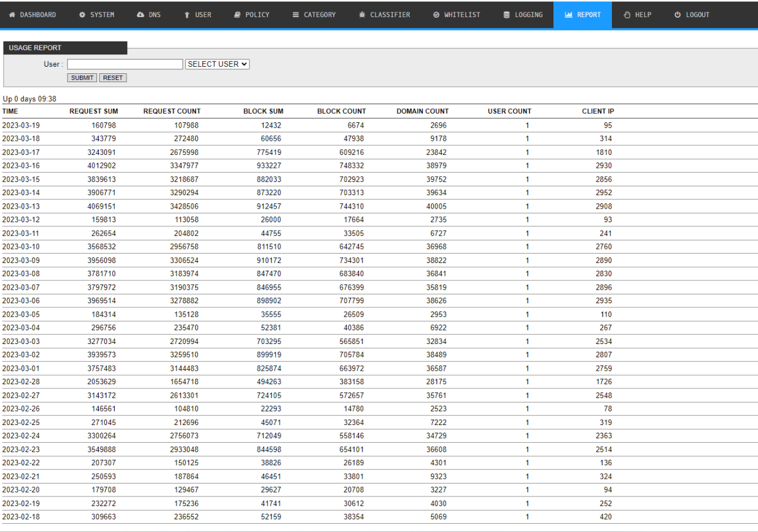Click the BLOCK COUNT column header

(342, 111)
